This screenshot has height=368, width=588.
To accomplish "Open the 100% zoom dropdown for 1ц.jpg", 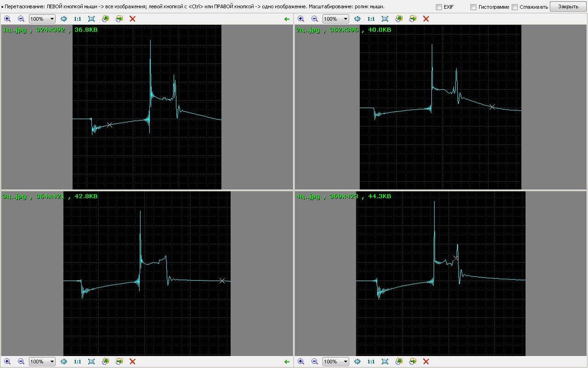I will coord(42,19).
